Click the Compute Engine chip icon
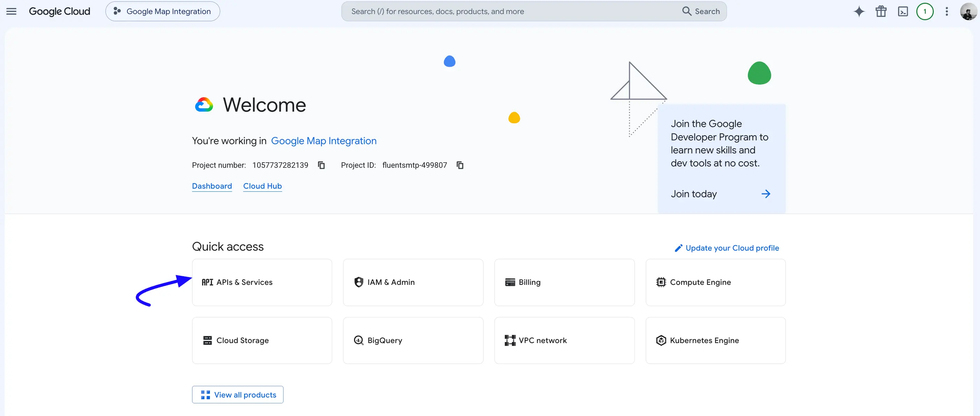Screen dimensions: 980x416 tap(661, 282)
